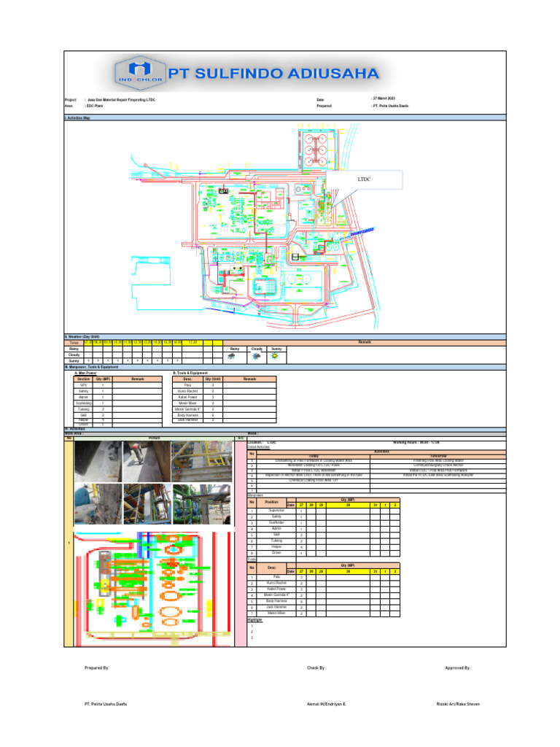Viewport: 560px width, 747px height.
Task: Click the Prepared By label
Action: [x=97, y=668]
